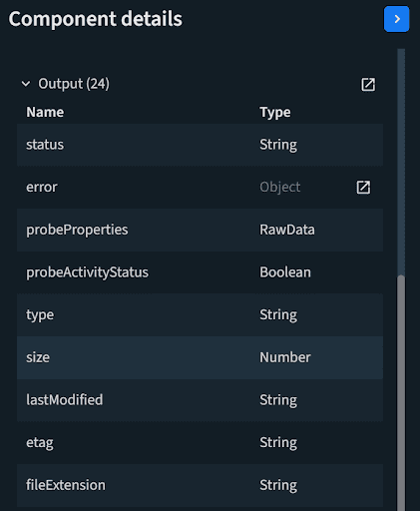Select the size row name
Image resolution: width=420 pixels, height=511 pixels.
pos(38,357)
